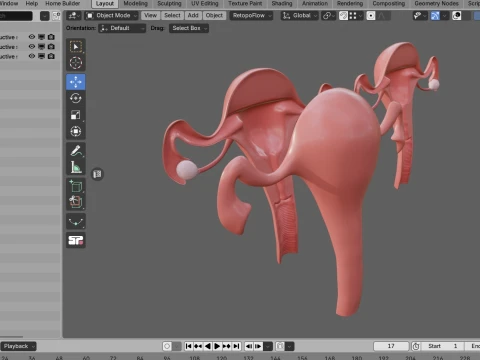
Task: Open the Object Mode dropdown
Action: click(x=111, y=16)
